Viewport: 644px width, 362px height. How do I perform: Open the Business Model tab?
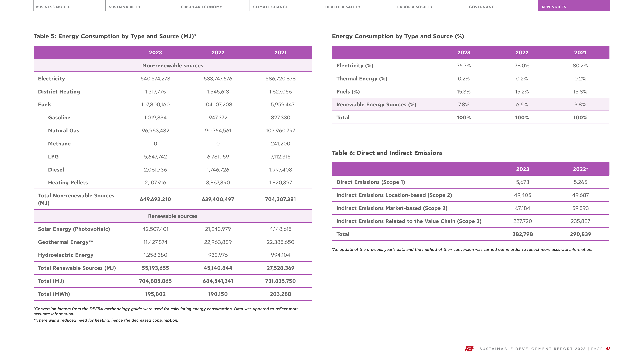click(x=53, y=7)
